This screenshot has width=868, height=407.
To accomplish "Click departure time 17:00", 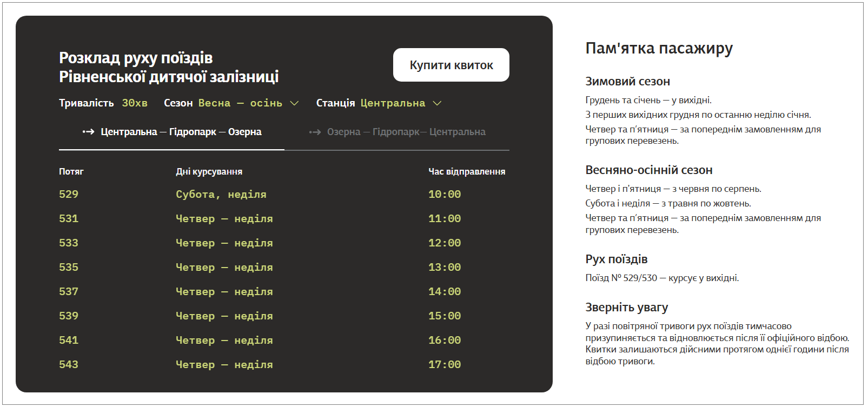I will pyautogui.click(x=445, y=365).
